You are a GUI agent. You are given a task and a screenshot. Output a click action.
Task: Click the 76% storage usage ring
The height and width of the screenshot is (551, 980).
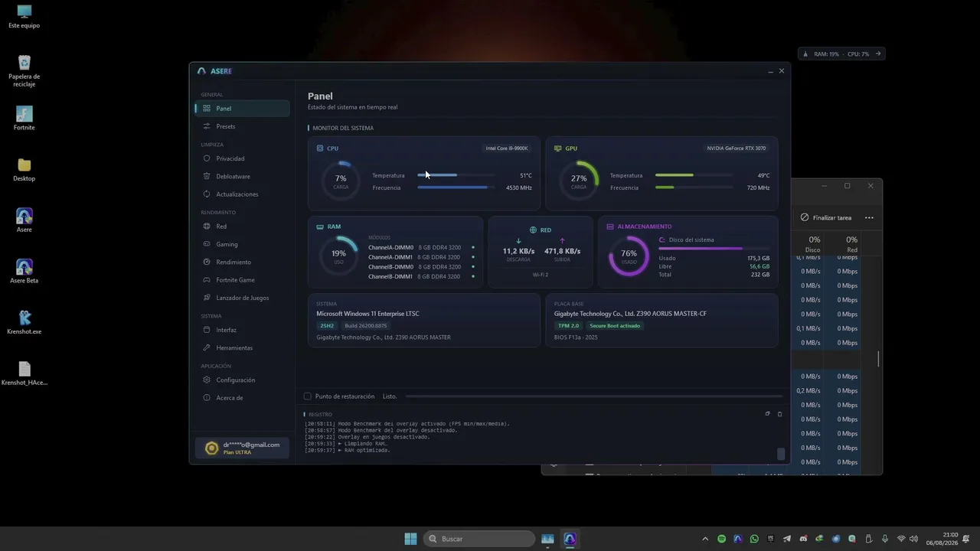(629, 255)
